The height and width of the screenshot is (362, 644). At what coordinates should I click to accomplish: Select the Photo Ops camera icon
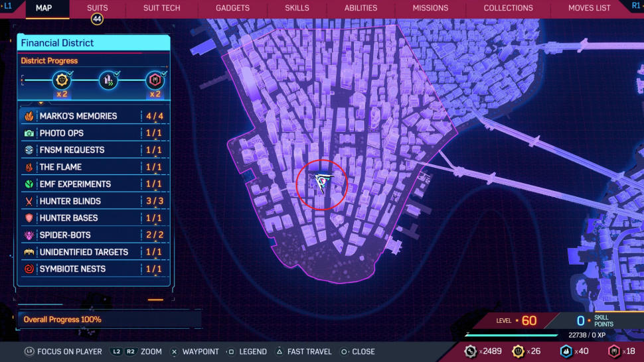(29, 133)
